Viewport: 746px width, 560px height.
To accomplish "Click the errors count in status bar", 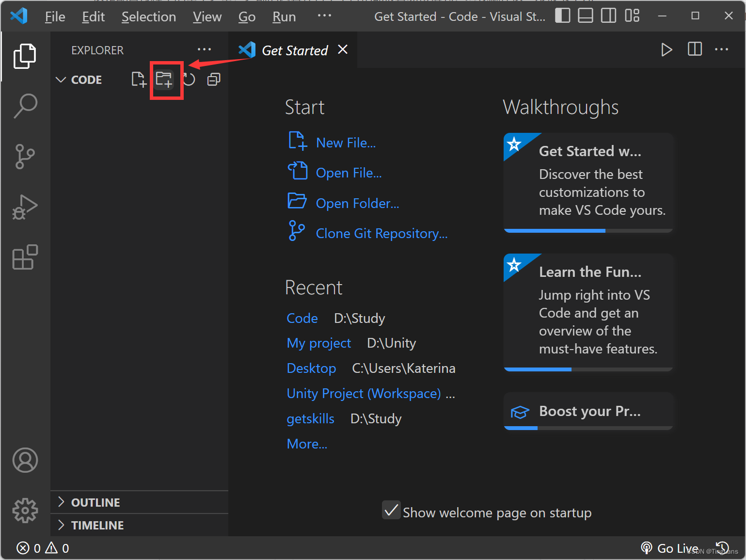I will point(29,548).
